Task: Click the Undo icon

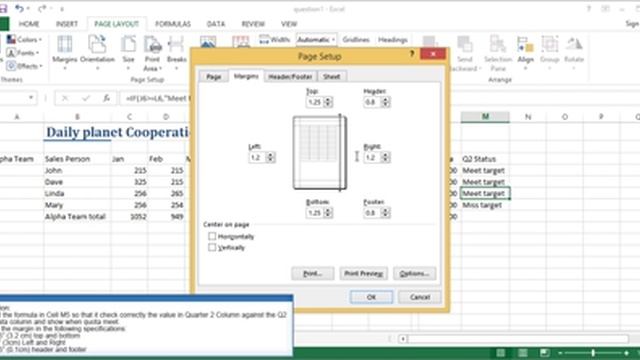Action: (x=19, y=8)
